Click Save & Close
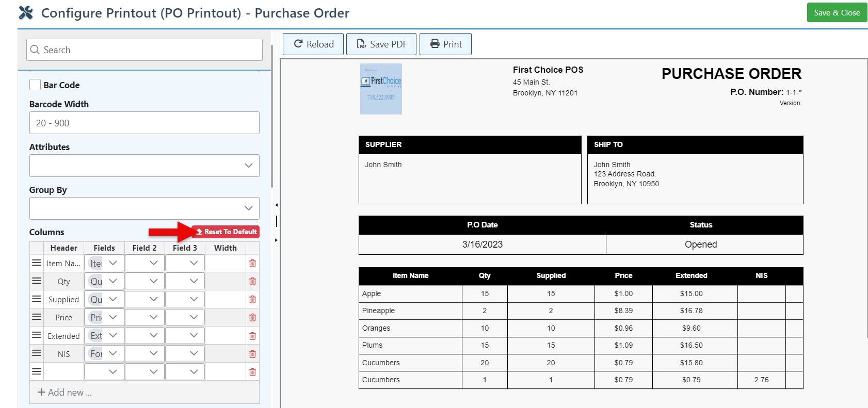The width and height of the screenshot is (868, 408). 837,13
